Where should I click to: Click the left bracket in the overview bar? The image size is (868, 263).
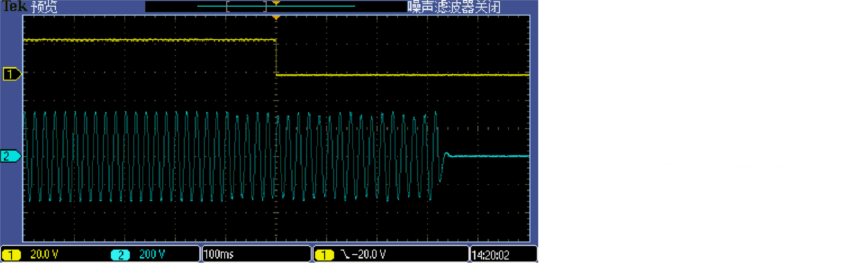click(228, 6)
